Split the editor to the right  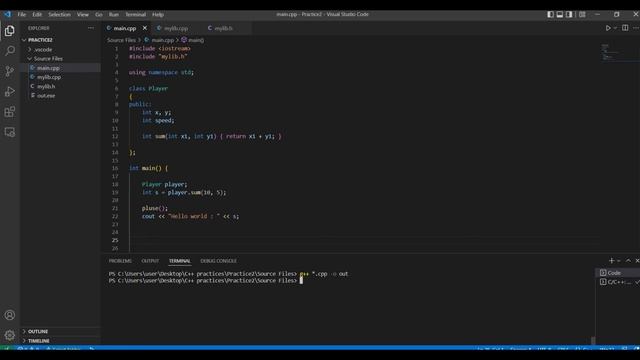click(x=625, y=28)
